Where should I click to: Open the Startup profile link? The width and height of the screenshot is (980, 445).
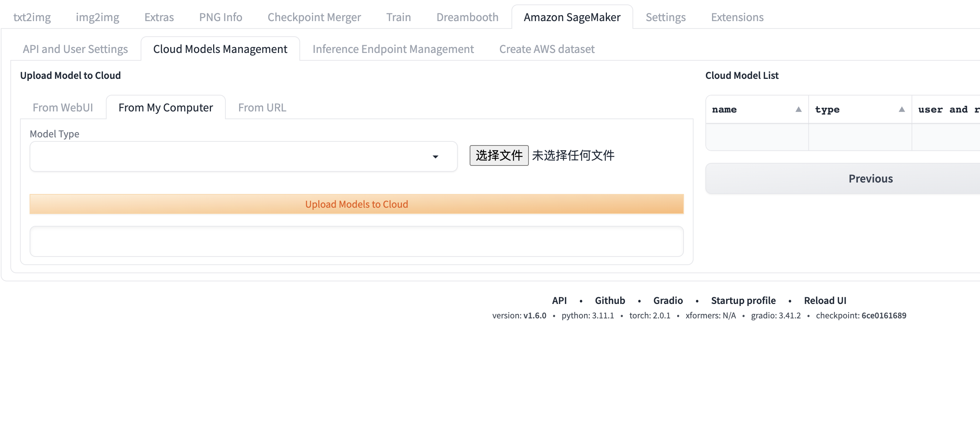click(x=743, y=300)
